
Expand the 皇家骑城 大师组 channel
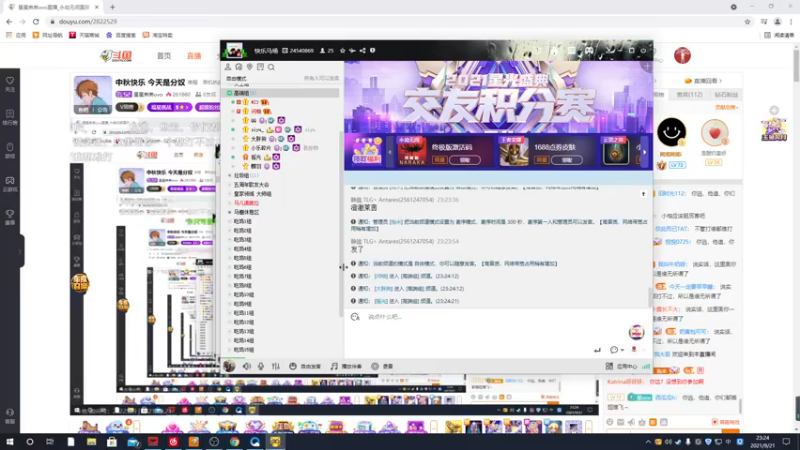tap(252, 194)
